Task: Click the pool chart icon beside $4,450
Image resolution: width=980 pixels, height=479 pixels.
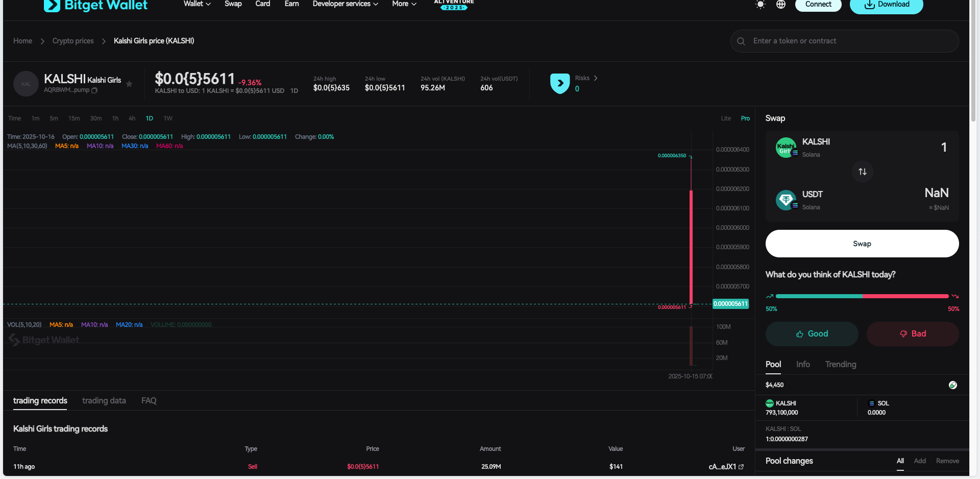Action: tap(952, 385)
